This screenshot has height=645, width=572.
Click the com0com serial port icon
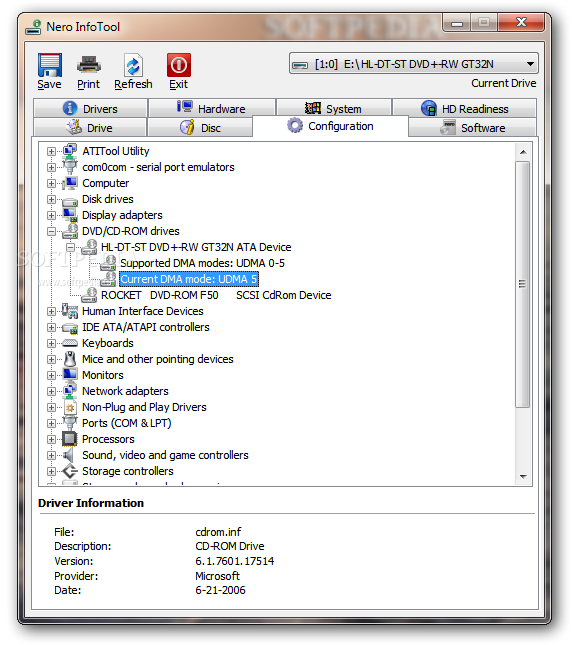(70, 167)
